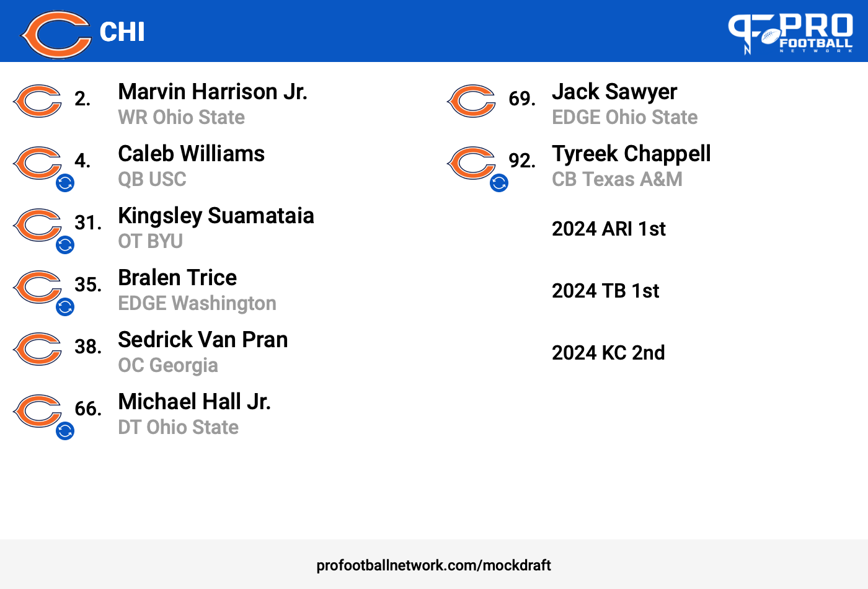Click the trade icon beside pick 4
This screenshot has height=589, width=868.
65,183
